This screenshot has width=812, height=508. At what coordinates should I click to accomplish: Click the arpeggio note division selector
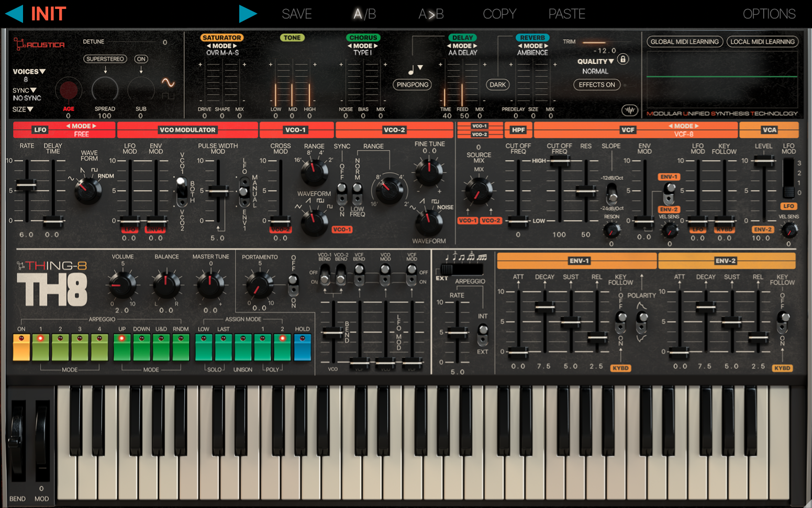pyautogui.click(x=462, y=269)
